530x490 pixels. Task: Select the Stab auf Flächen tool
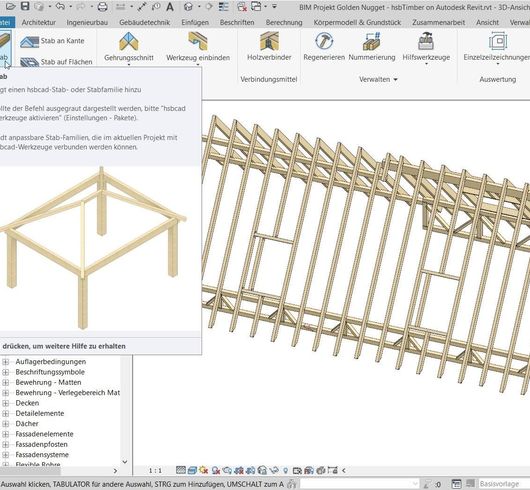click(56, 62)
